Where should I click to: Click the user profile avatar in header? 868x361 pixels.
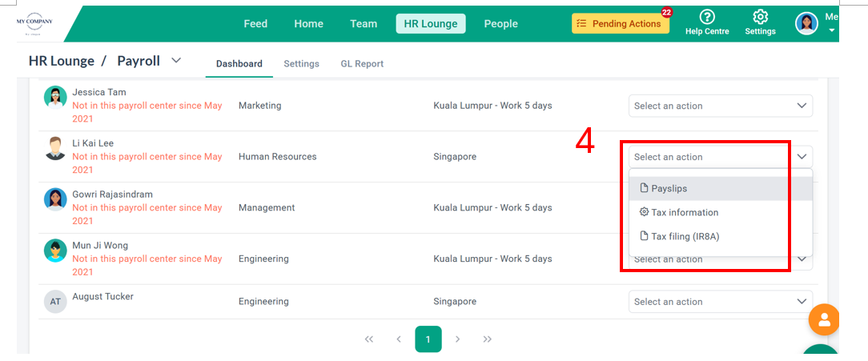(806, 23)
